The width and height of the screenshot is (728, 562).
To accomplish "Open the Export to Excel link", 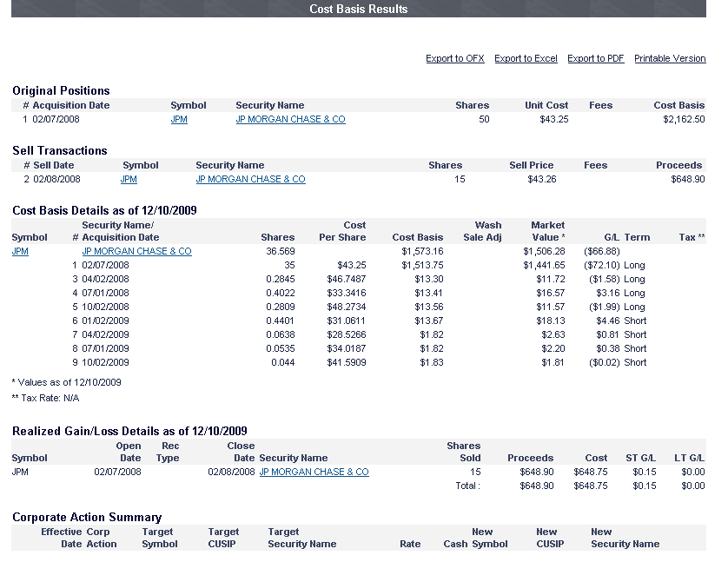I will tap(526, 58).
